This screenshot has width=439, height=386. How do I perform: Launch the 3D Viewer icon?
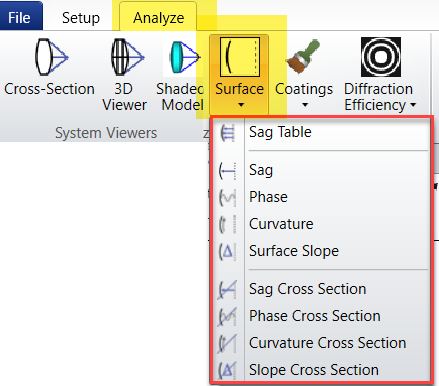point(127,57)
